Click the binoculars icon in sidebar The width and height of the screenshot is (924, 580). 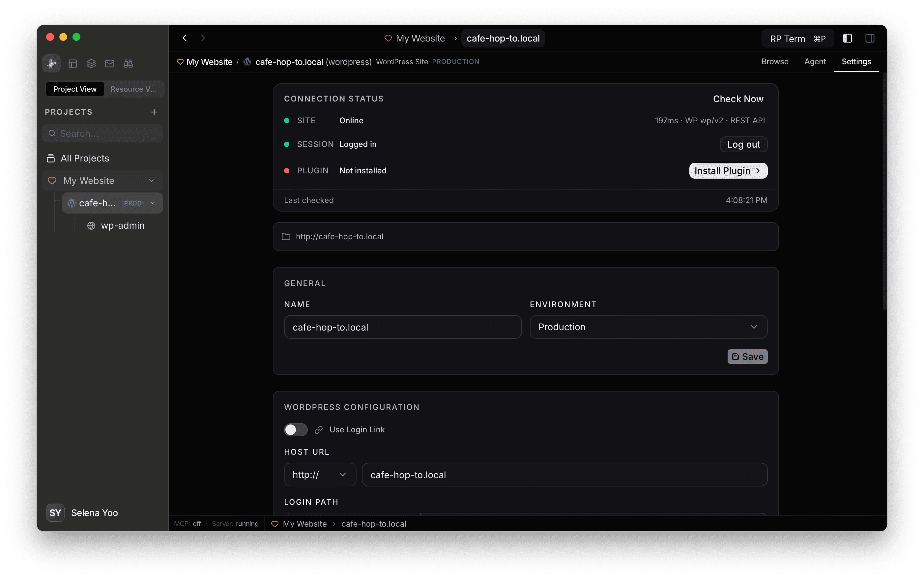(x=128, y=64)
